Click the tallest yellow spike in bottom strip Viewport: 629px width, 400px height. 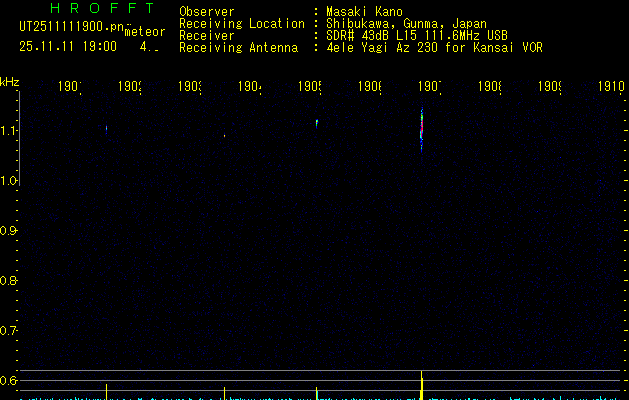[x=422, y=384]
